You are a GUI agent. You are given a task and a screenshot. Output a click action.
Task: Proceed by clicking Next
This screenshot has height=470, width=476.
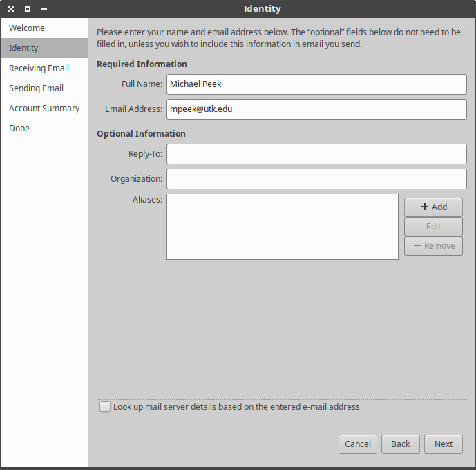tap(444, 444)
